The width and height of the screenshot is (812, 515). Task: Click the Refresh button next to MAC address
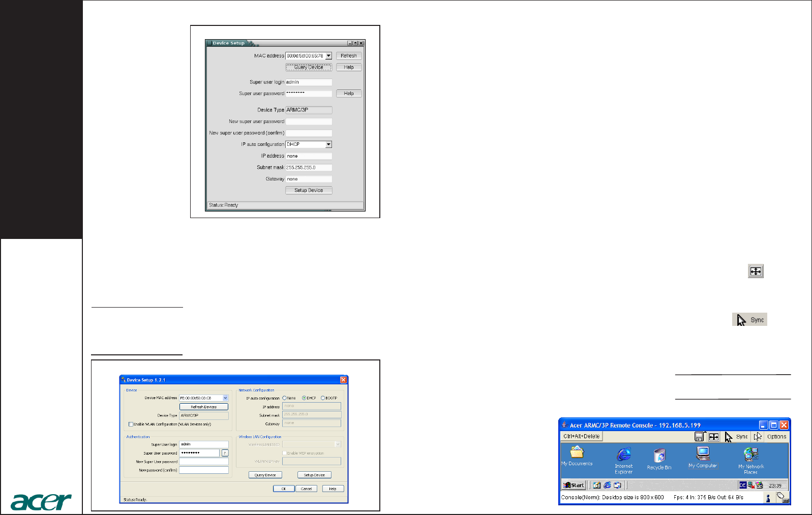pos(349,56)
